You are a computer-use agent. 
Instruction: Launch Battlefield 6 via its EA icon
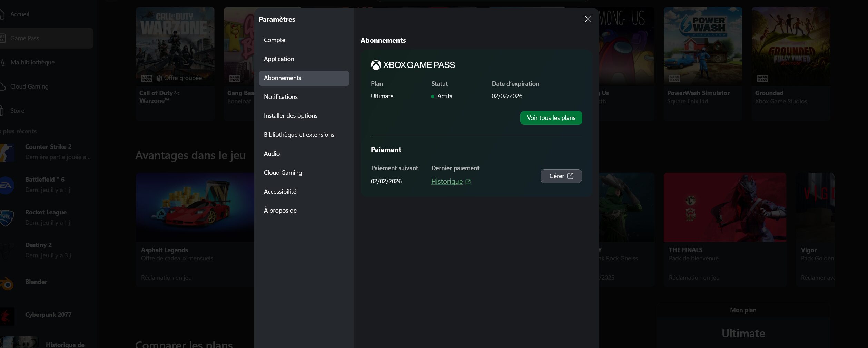pyautogui.click(x=7, y=185)
